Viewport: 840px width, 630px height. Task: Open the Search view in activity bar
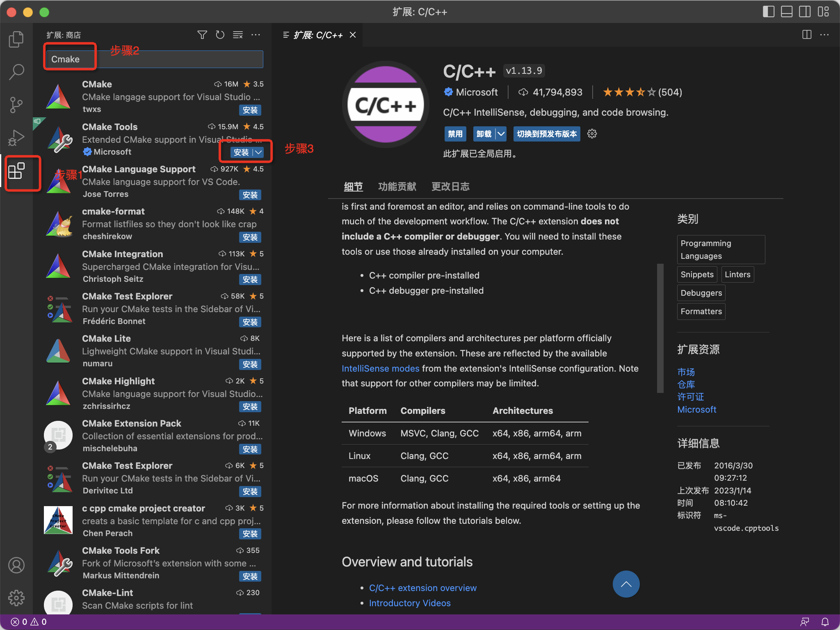pyautogui.click(x=16, y=72)
